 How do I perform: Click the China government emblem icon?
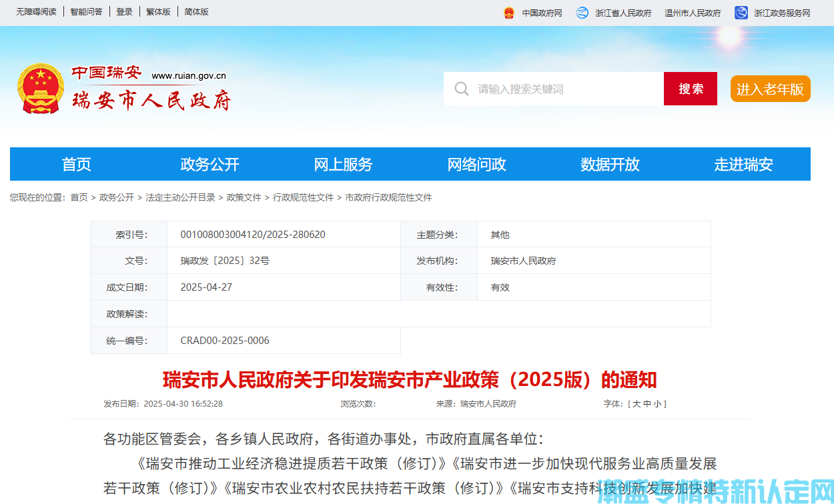coord(509,13)
